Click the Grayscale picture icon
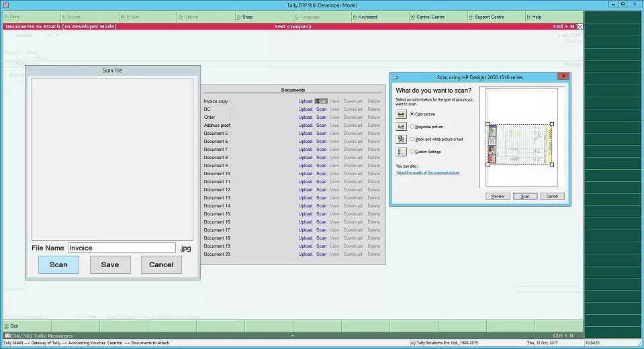 [x=401, y=126]
